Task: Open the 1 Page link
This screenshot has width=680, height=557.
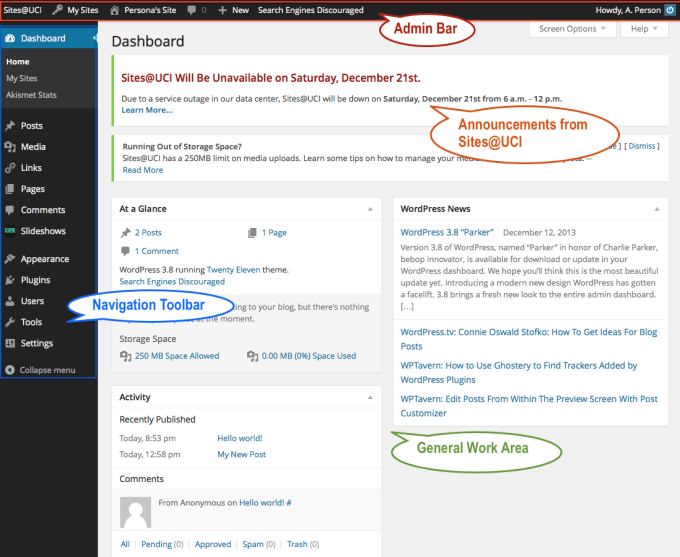Action: pos(274,233)
